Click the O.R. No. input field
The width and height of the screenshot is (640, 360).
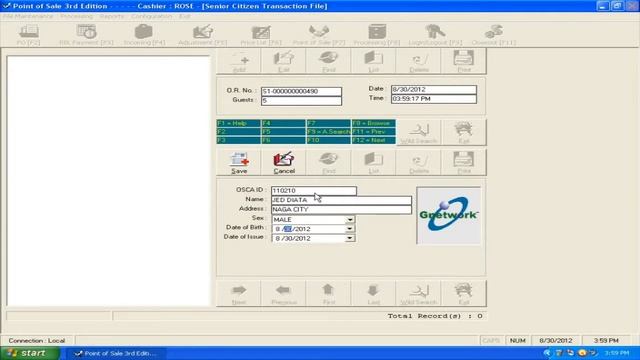[301, 91]
